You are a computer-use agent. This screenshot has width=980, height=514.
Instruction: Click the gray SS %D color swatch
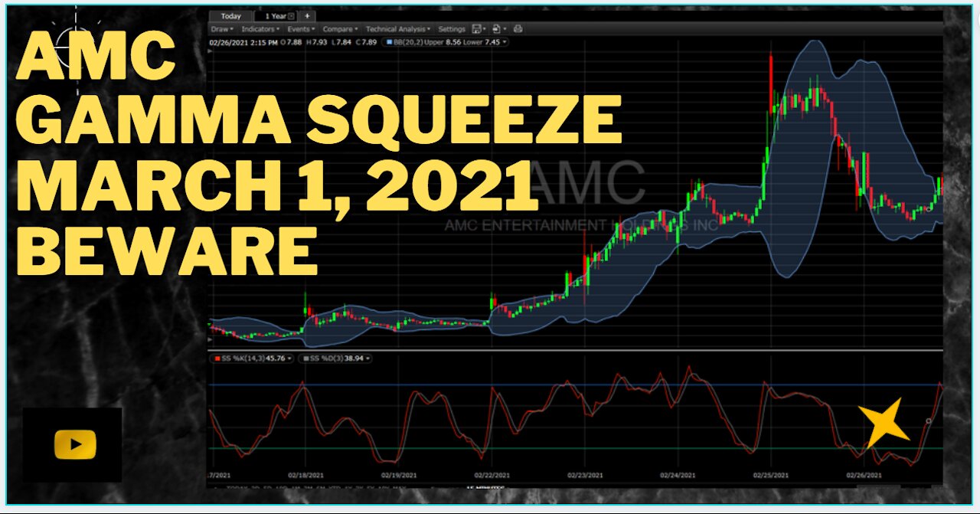[x=307, y=358]
